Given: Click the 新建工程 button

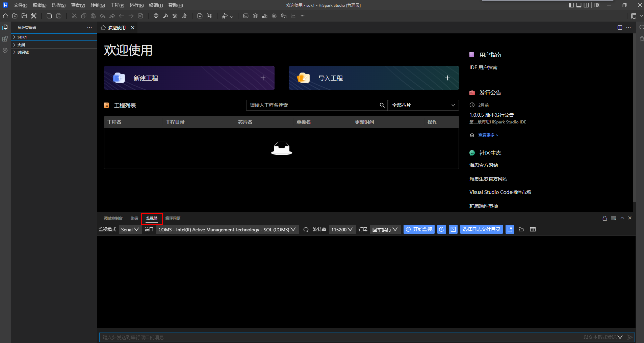Looking at the screenshot, I should (x=189, y=78).
